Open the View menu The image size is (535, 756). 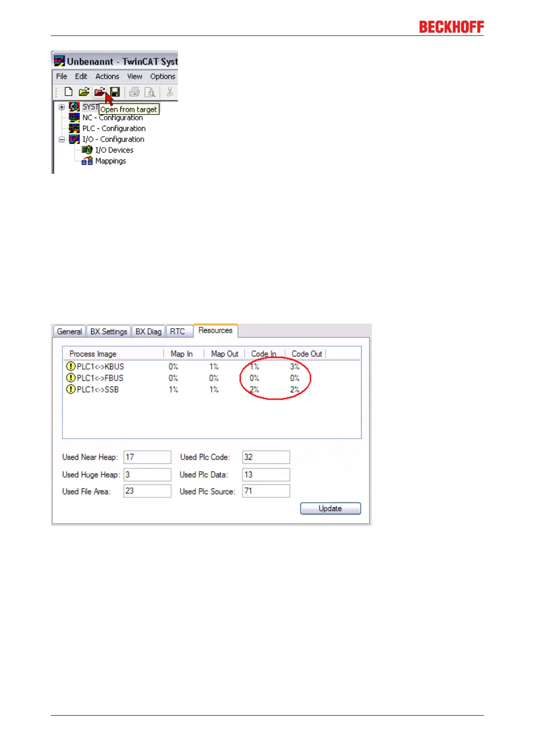(x=134, y=76)
